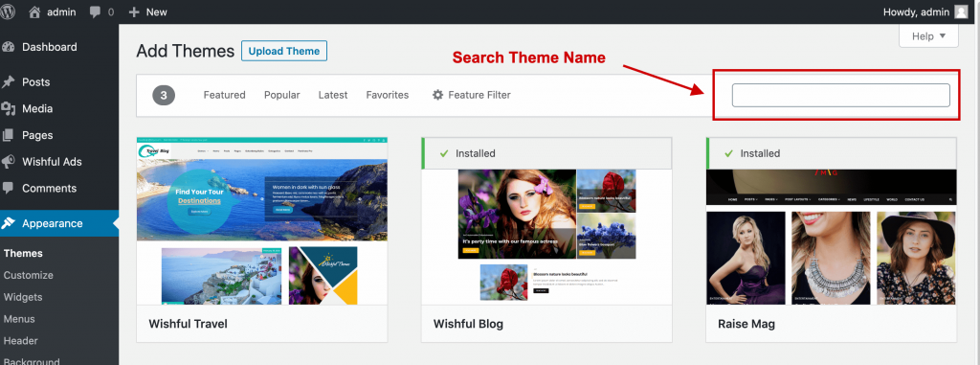980x365 pixels.
Task: Select the Appearance menu item
Action: [x=52, y=223]
